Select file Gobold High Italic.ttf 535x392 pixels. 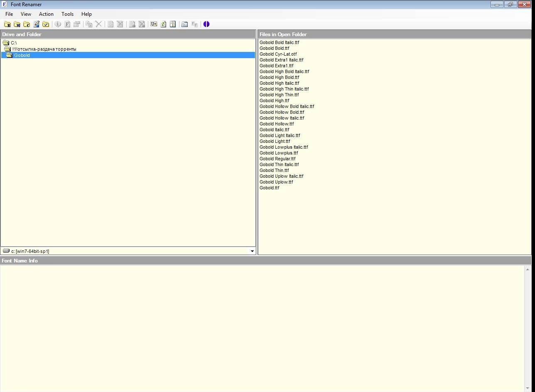pyautogui.click(x=279, y=83)
